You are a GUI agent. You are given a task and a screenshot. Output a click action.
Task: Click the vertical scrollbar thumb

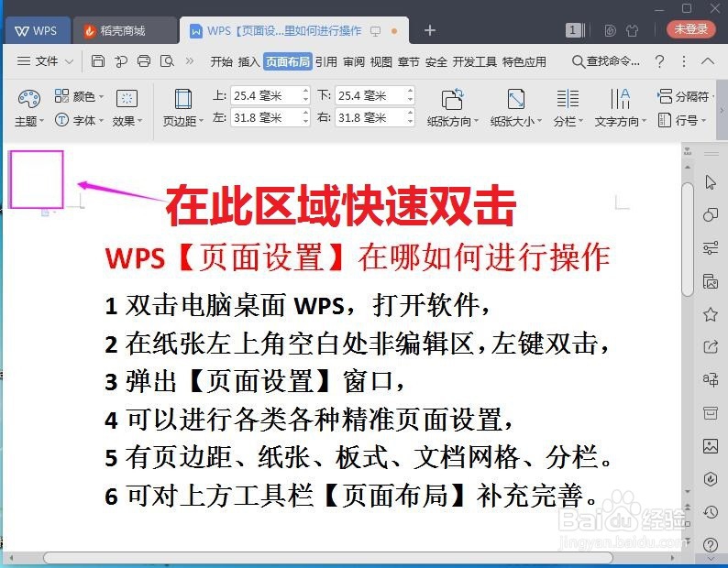click(688, 239)
